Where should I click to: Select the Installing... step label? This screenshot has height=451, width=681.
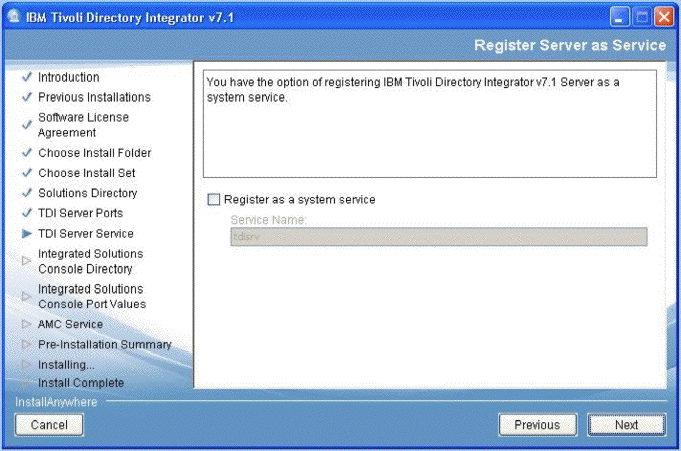66,365
